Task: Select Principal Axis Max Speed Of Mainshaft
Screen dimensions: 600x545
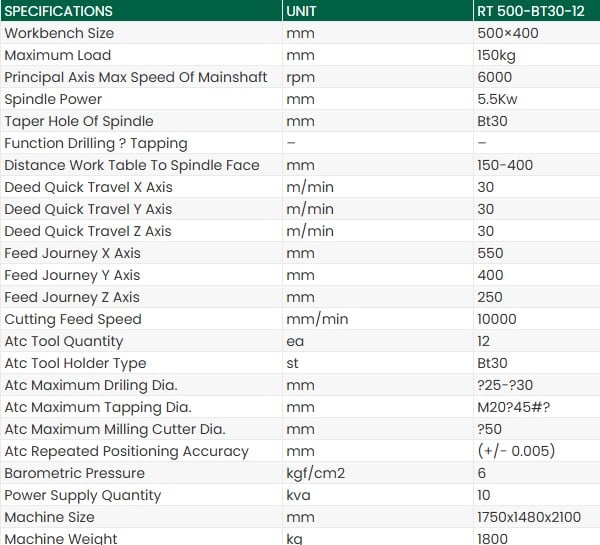Action: tap(136, 78)
